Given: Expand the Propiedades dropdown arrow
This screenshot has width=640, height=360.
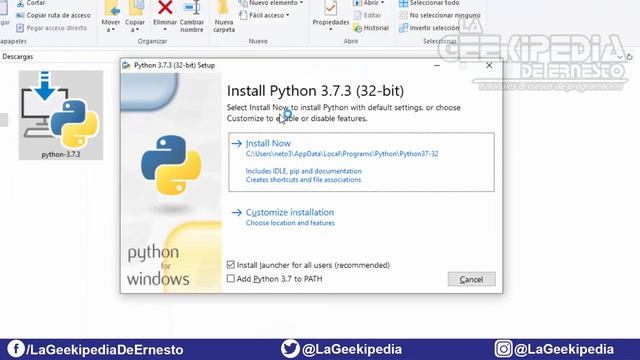Looking at the screenshot, I should coord(331,29).
